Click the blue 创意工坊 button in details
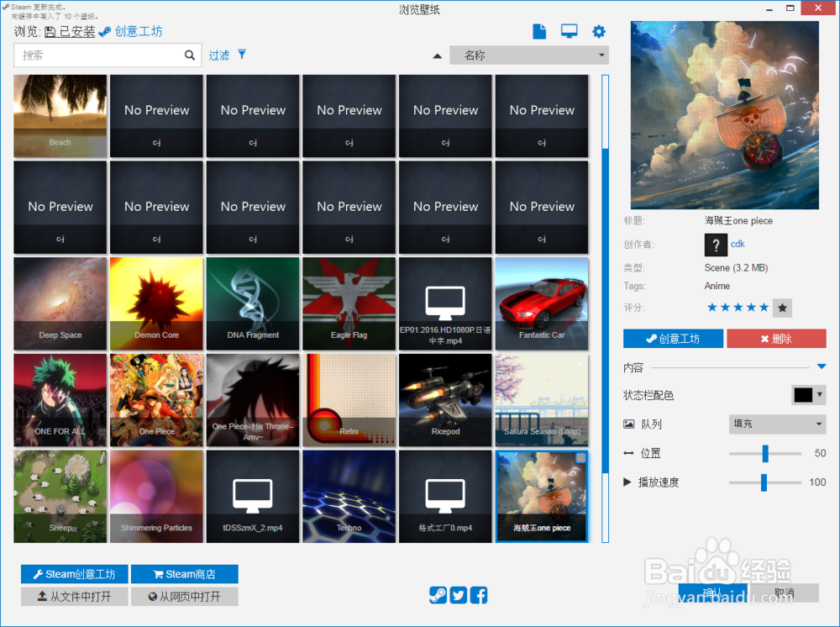The height and width of the screenshot is (627, 840). (673, 339)
